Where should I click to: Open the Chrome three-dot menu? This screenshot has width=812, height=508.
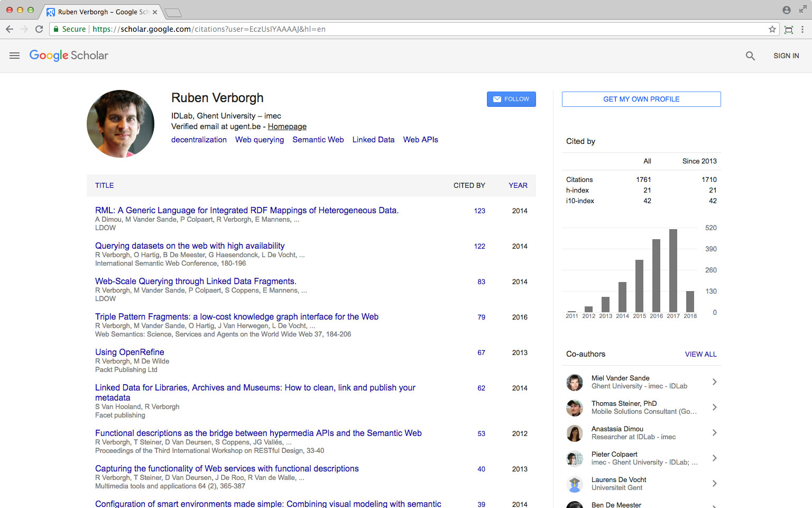coord(802,29)
